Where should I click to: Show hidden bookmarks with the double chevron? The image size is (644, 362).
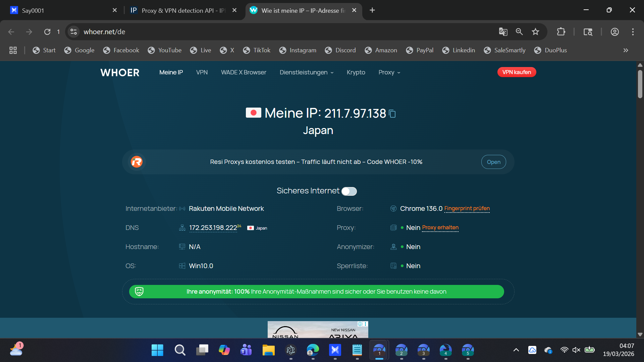(x=626, y=50)
